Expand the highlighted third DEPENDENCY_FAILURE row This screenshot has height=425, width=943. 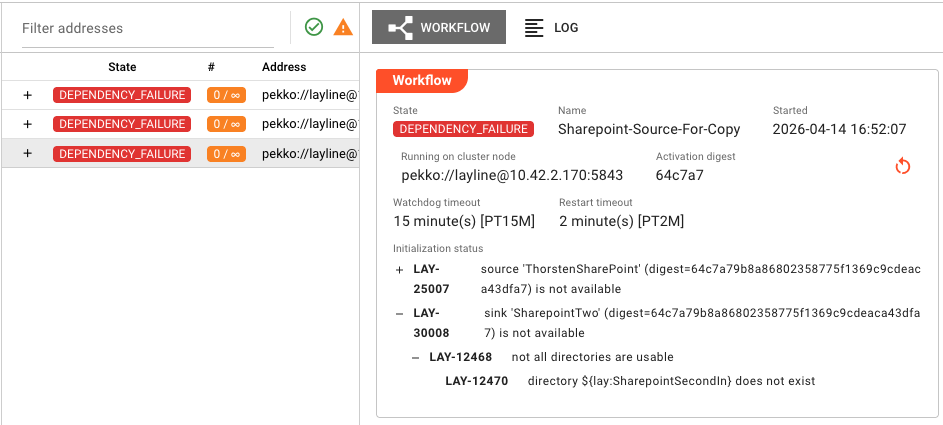point(27,153)
